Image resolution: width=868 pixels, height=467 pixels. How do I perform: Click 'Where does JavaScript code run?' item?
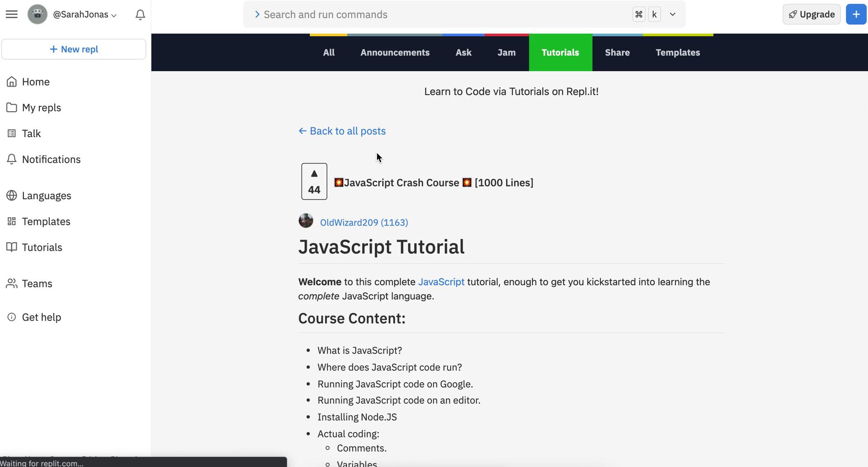pyautogui.click(x=390, y=367)
